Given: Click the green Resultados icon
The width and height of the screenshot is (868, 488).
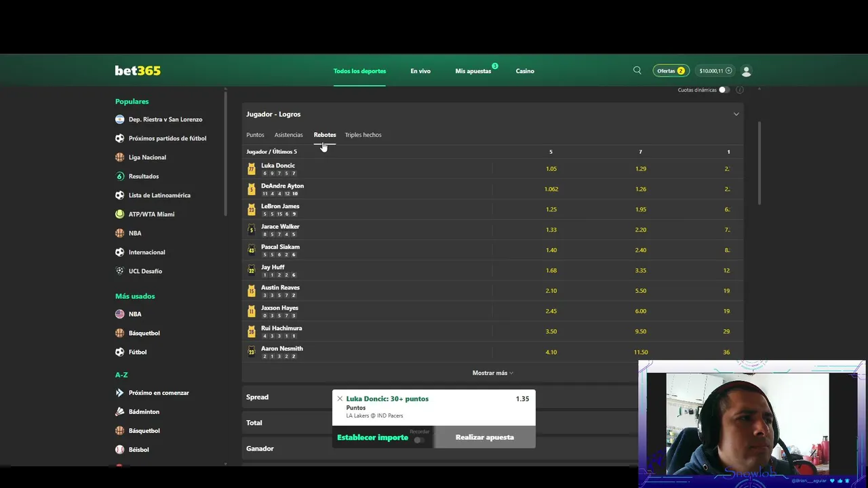Looking at the screenshot, I should click(x=120, y=176).
